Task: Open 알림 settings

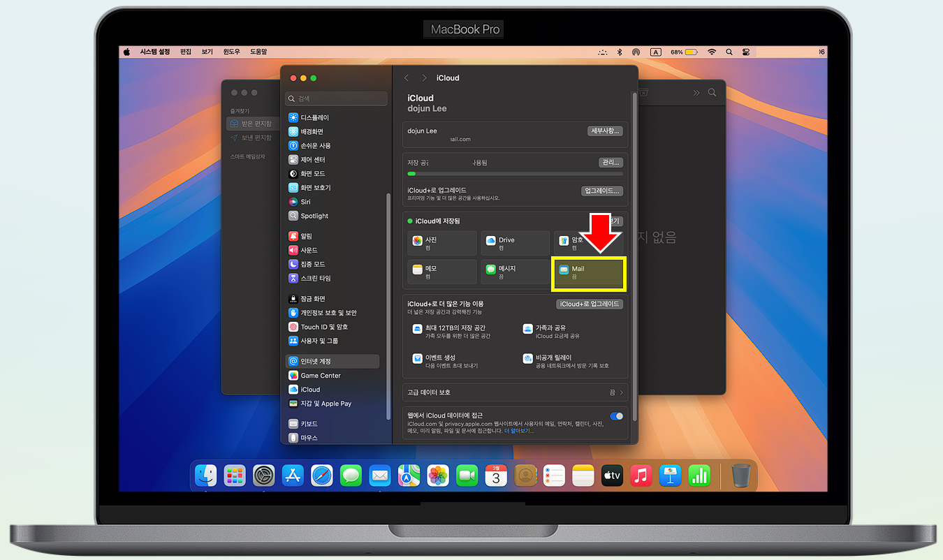Action: tap(301, 236)
